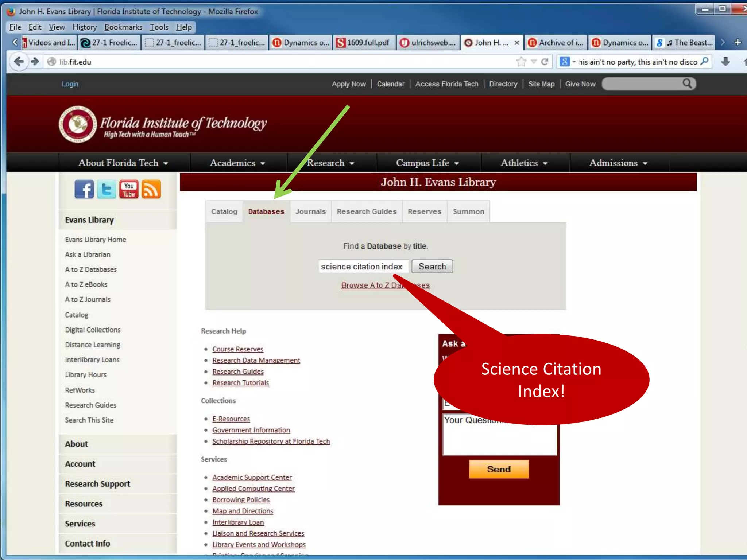
Task: Click the Your Question text area
Action: pyautogui.click(x=500, y=434)
